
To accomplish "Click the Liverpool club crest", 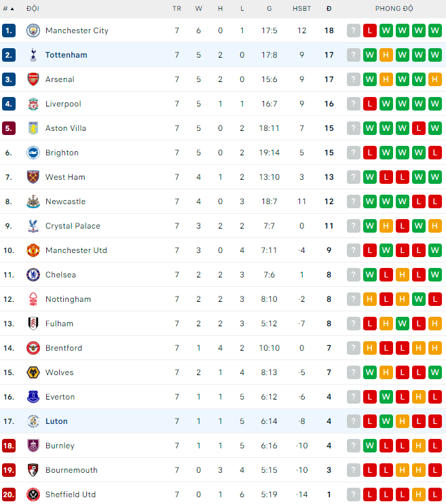I will (x=33, y=104).
